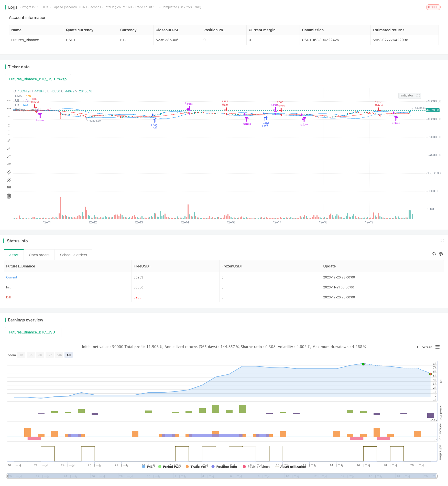
Task: Select the vertical segment drawing tool
Action: 9,133
